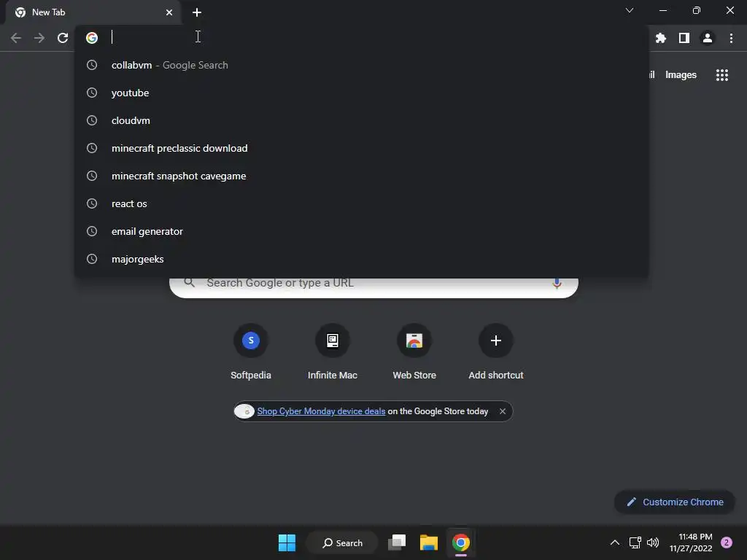Open the Google apps grid
The height and width of the screenshot is (560, 747).
coord(721,75)
